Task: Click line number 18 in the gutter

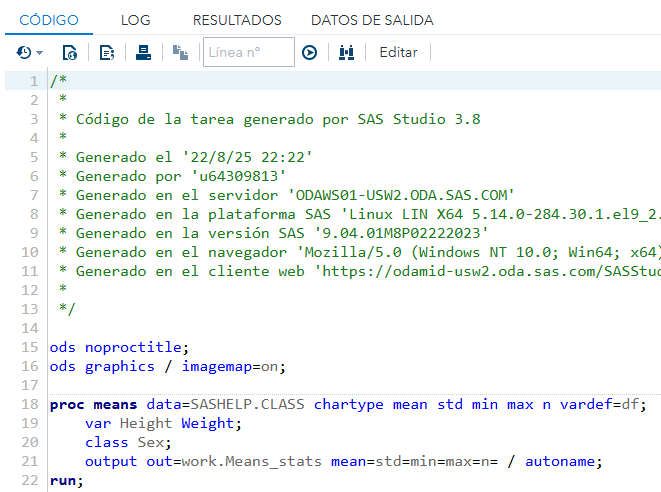Action: click(x=33, y=404)
